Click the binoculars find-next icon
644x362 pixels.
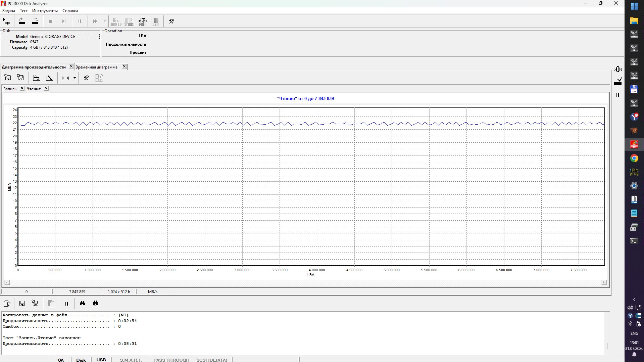(x=95, y=304)
